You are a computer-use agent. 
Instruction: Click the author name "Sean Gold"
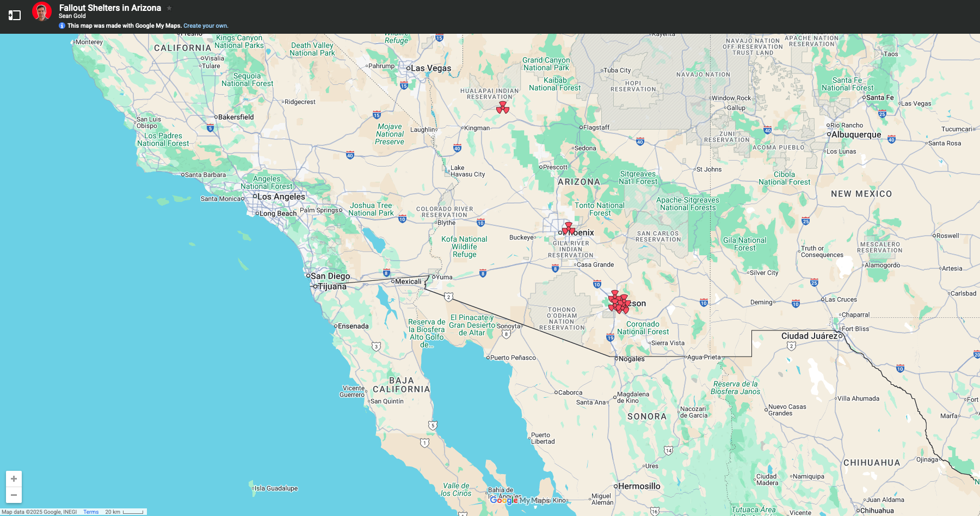(x=72, y=16)
